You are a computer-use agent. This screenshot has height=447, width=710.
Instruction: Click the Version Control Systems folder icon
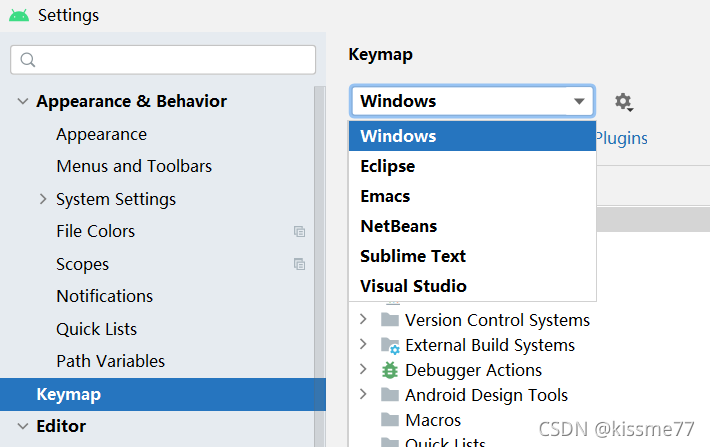tap(390, 320)
